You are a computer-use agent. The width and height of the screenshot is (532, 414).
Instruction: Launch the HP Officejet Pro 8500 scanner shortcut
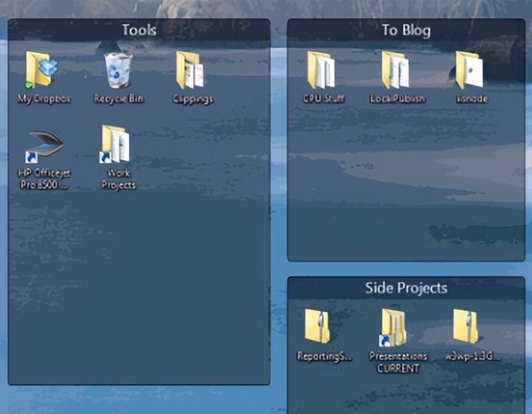coord(43,146)
